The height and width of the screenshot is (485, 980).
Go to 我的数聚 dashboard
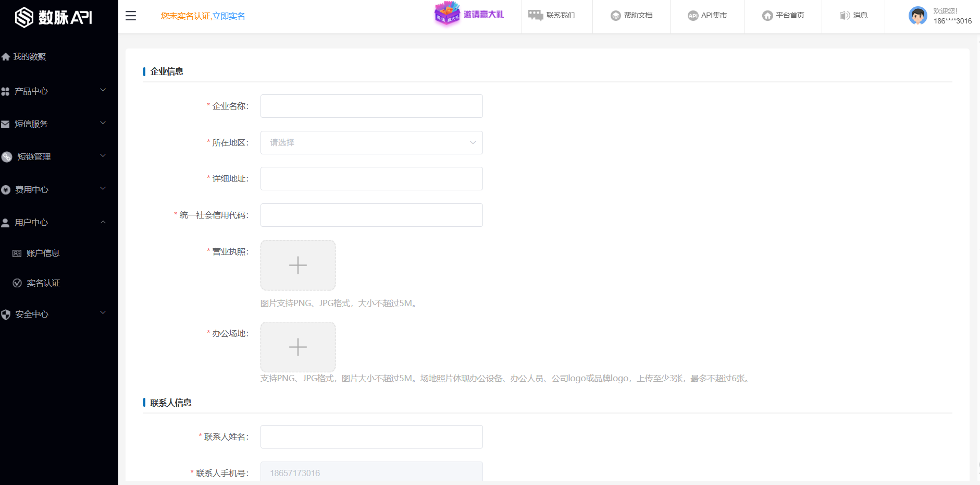click(x=29, y=56)
